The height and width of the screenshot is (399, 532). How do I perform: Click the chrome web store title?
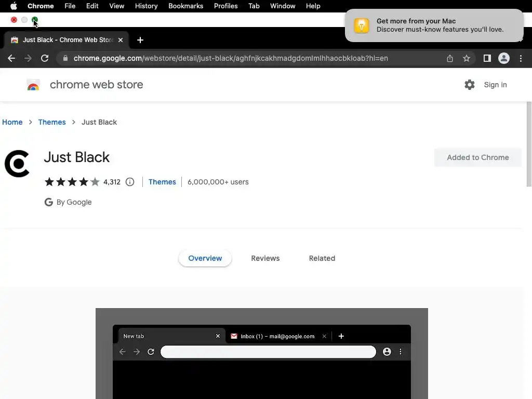(96, 85)
